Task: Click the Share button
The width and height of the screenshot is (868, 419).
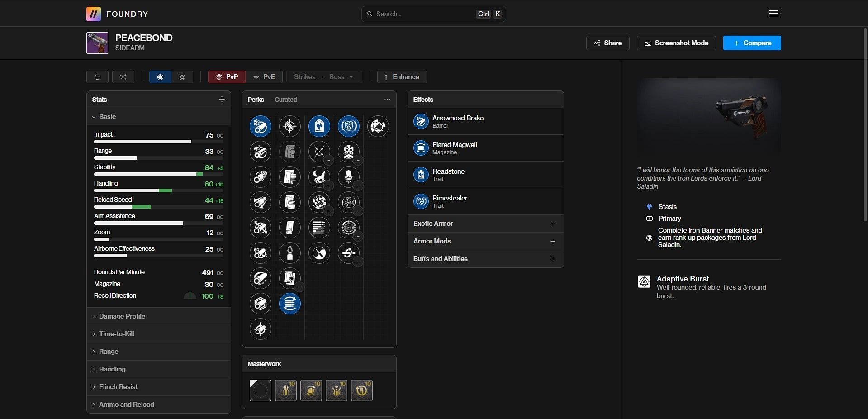Action: [x=608, y=43]
